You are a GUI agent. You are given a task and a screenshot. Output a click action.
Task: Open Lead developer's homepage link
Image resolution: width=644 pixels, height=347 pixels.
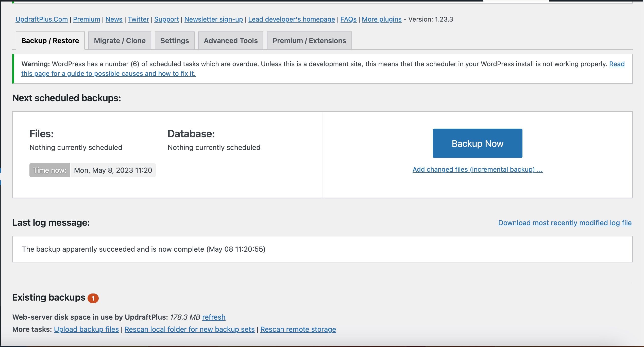click(x=291, y=19)
